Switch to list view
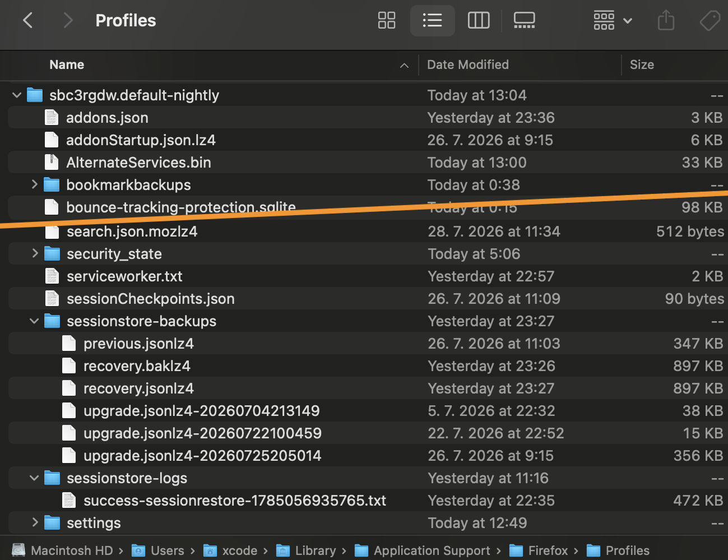The width and height of the screenshot is (728, 560). click(x=432, y=21)
